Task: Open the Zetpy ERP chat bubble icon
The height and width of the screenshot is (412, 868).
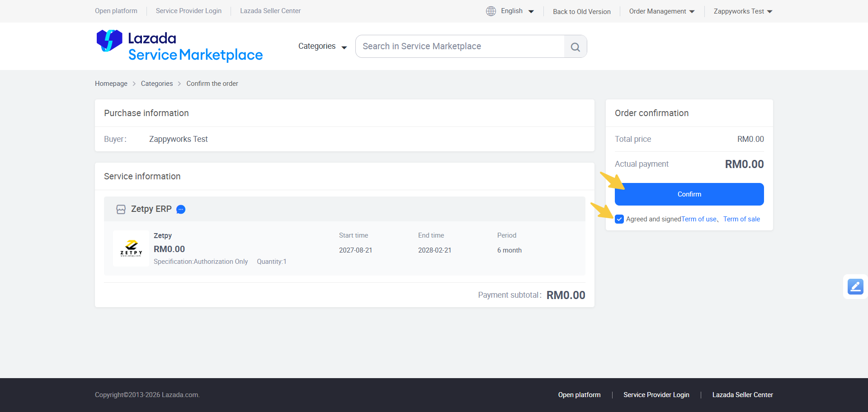Action: [181, 209]
